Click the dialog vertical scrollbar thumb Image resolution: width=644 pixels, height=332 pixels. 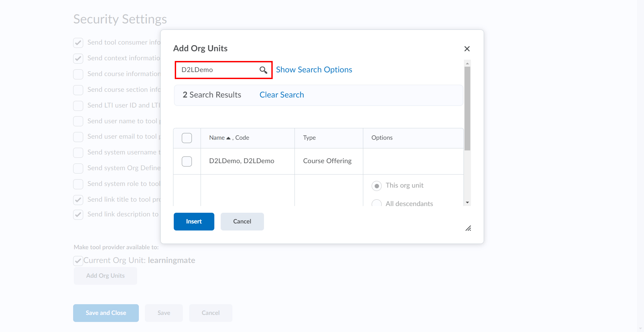467,109
